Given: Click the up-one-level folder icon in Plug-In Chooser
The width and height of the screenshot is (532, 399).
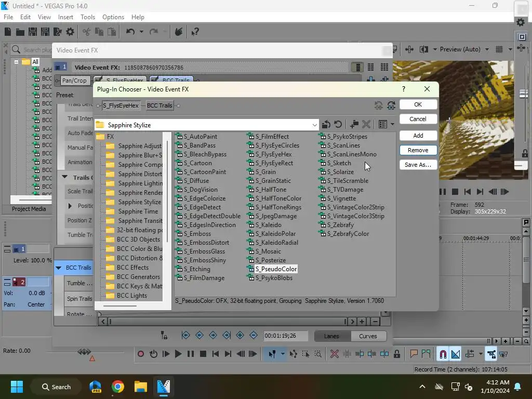Looking at the screenshot, I should click(x=326, y=125).
